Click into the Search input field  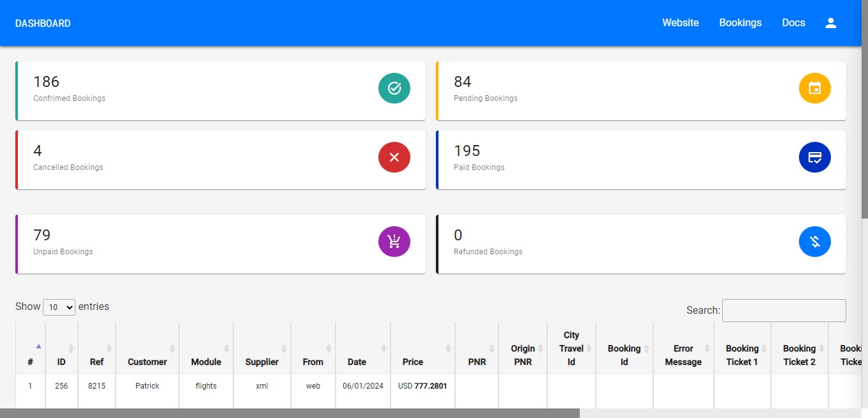pos(784,311)
